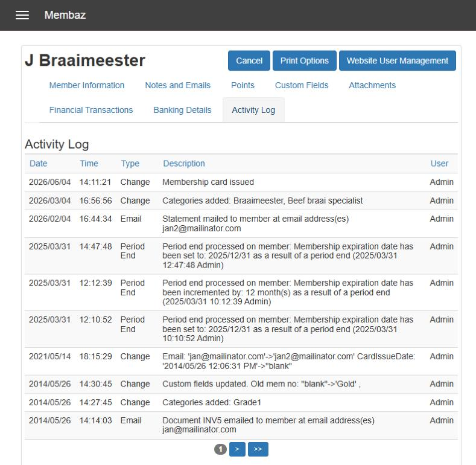
Task: Click Admin user in 14:14:03 row
Action: (442, 421)
